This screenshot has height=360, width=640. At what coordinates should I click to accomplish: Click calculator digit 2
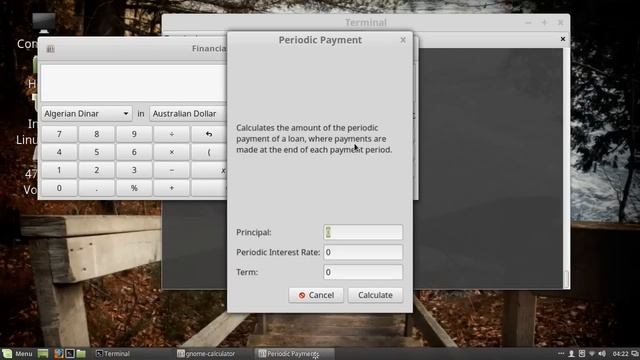97,170
